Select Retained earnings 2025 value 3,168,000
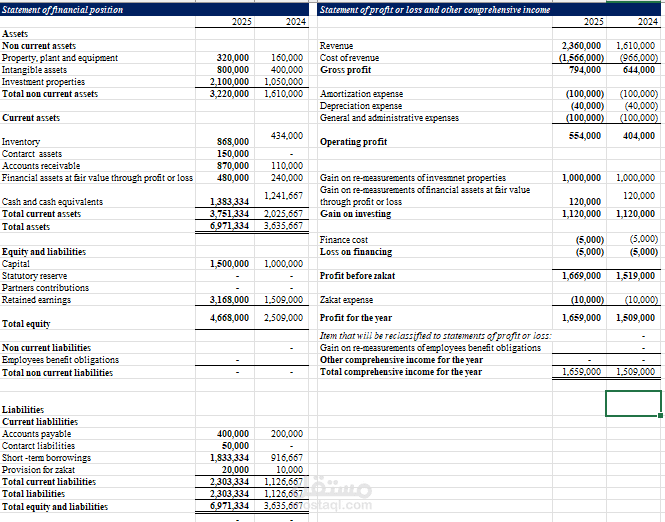665x522 pixels. pyautogui.click(x=229, y=300)
